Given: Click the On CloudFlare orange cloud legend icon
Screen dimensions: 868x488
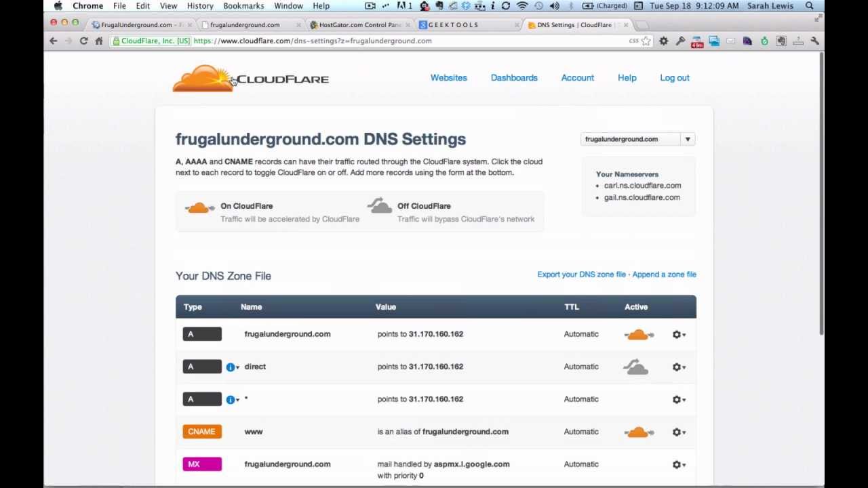Looking at the screenshot, I should point(199,207).
